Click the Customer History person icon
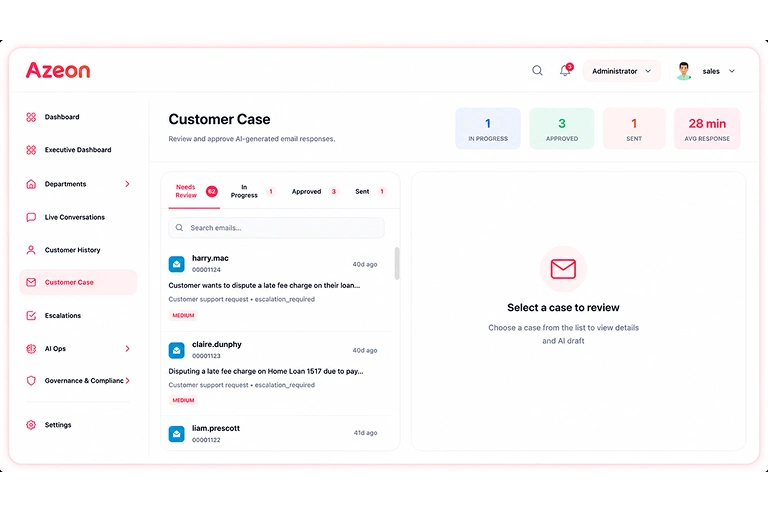 [31, 250]
